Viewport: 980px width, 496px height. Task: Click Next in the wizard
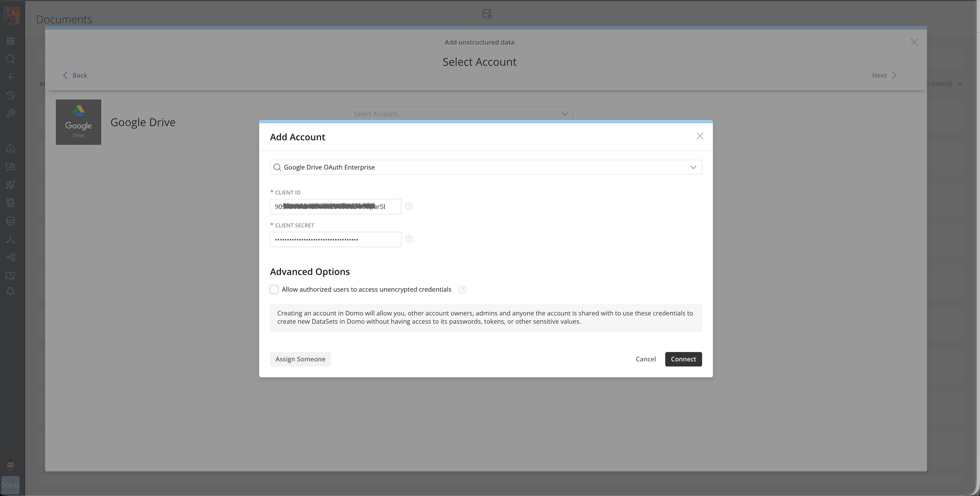tap(884, 75)
